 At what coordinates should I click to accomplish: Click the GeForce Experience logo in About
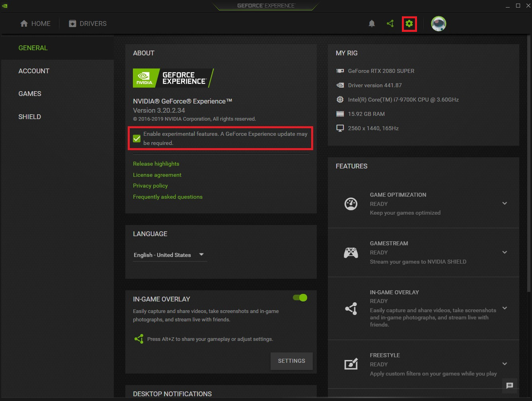point(173,78)
